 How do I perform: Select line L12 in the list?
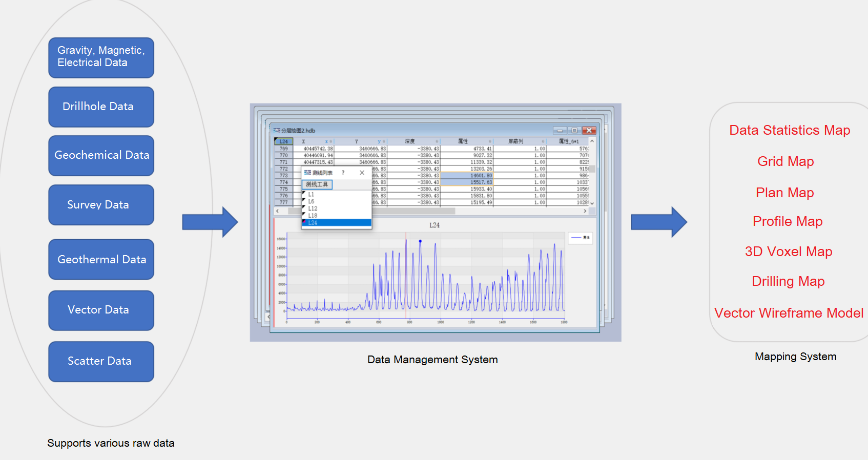[336, 208]
